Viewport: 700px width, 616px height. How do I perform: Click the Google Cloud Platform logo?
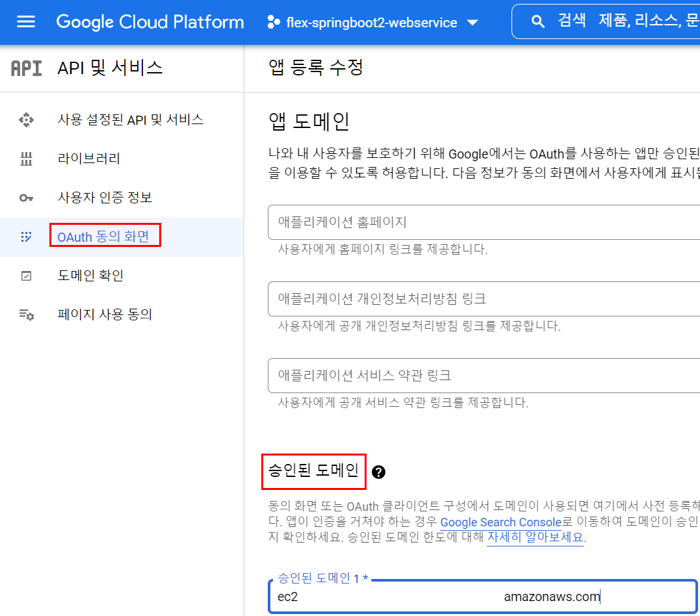pyautogui.click(x=150, y=22)
